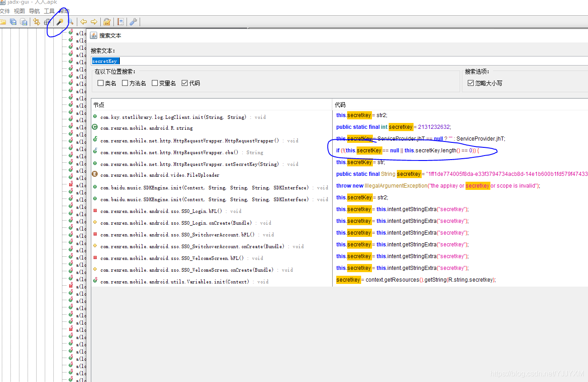Screen dimensions: 588x382
Task: Click the secretKey search text field
Action: pos(339,61)
